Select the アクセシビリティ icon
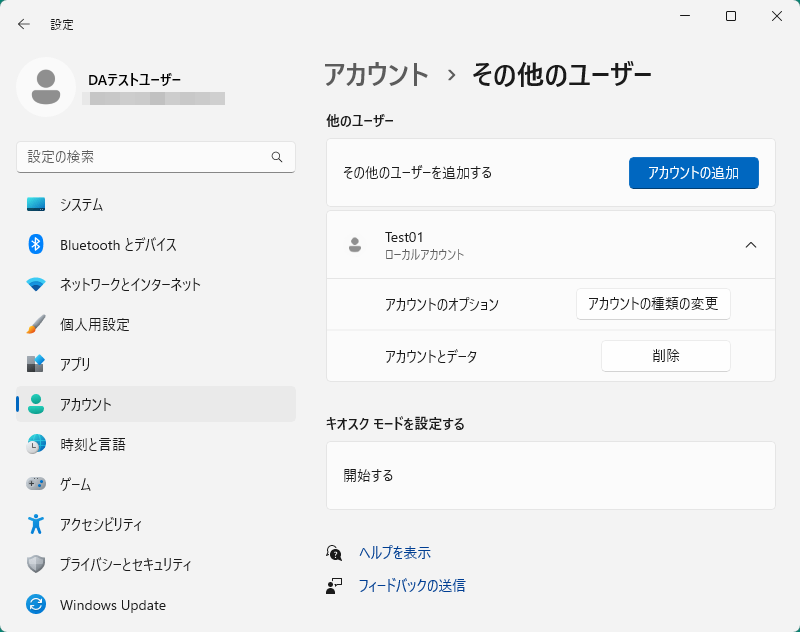Screen dimensions: 800x632 [x=34, y=524]
